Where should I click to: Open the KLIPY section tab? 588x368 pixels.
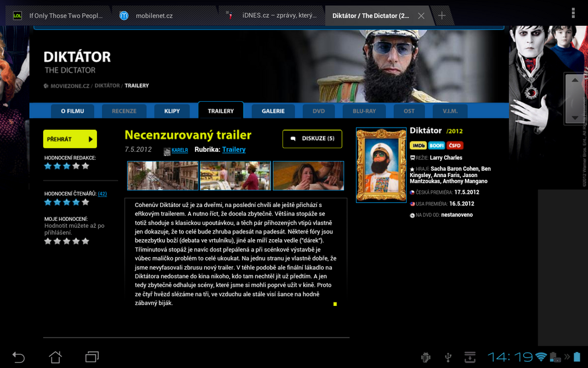(x=172, y=111)
